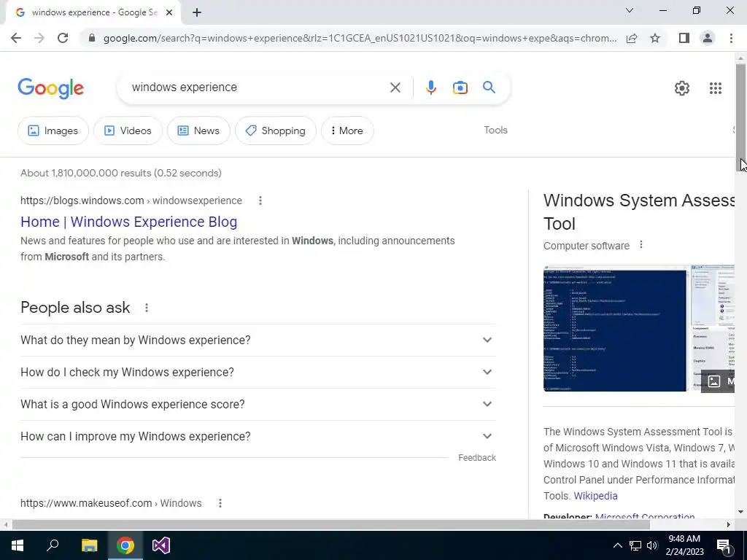This screenshot has height=560, width=747.
Task: Open options beside Computer software label
Action: pyautogui.click(x=640, y=245)
